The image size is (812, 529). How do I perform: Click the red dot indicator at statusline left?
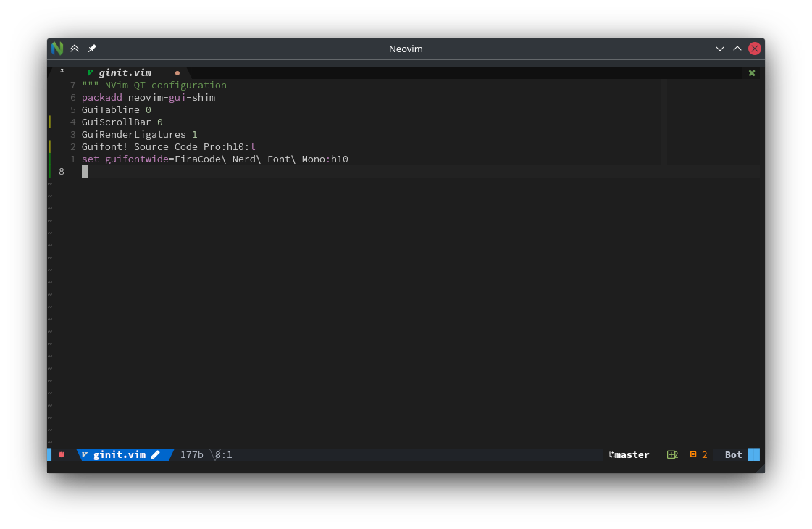coord(62,454)
